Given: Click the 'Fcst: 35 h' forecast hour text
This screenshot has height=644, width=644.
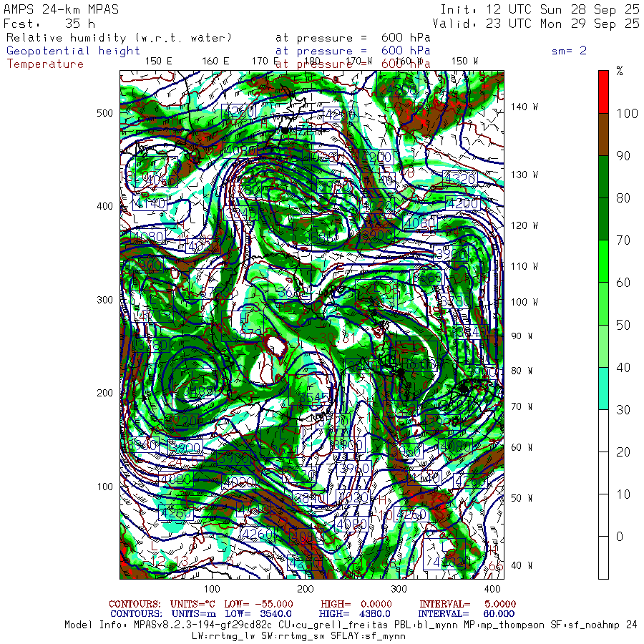Looking at the screenshot, I should (49, 24).
